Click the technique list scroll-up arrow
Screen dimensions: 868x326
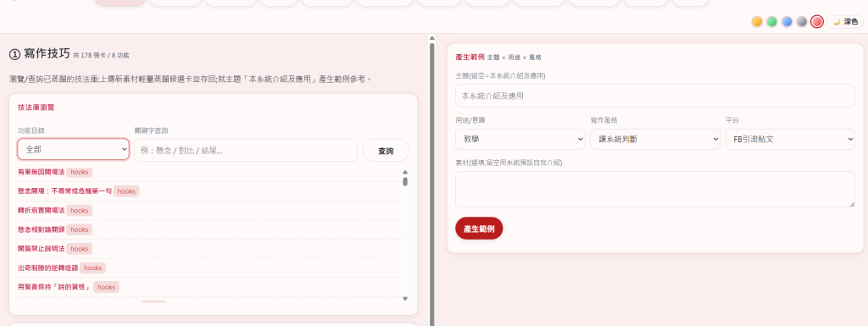tap(405, 172)
